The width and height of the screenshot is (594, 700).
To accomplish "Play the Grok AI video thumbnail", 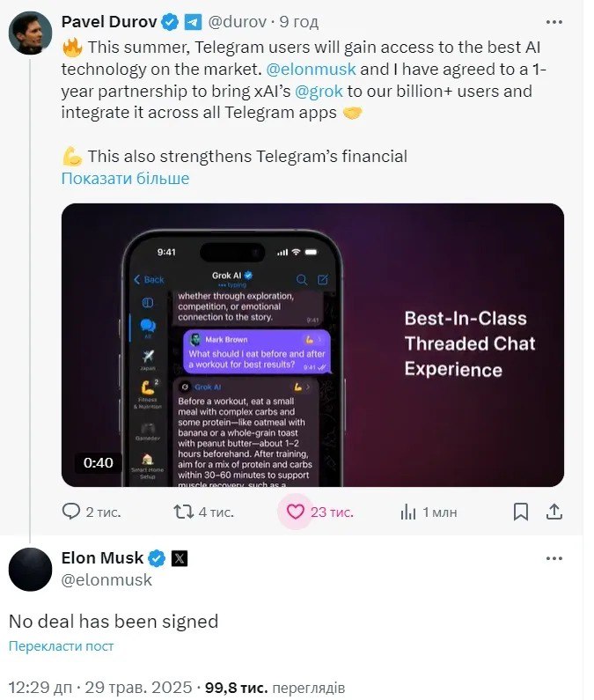I will tap(312, 345).
